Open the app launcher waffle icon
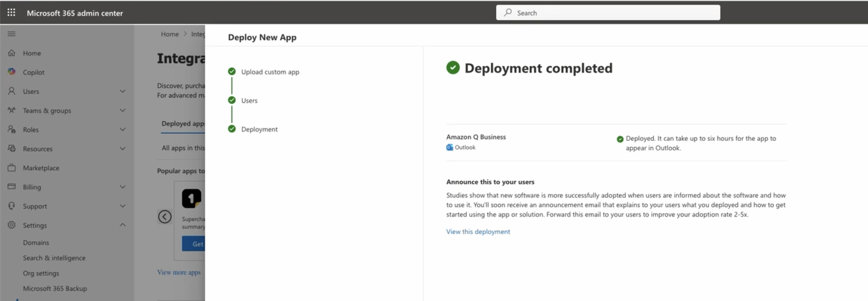Image resolution: width=868 pixels, height=301 pixels. 11,13
